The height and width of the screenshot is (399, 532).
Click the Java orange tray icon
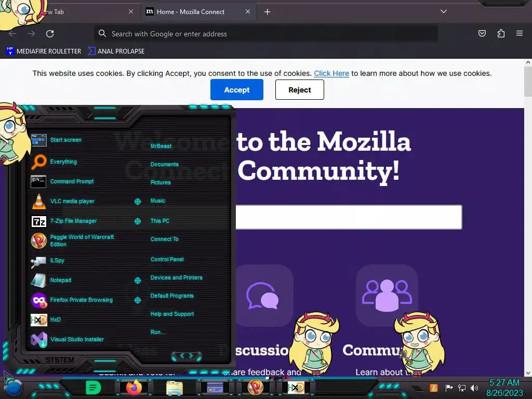coord(434,388)
